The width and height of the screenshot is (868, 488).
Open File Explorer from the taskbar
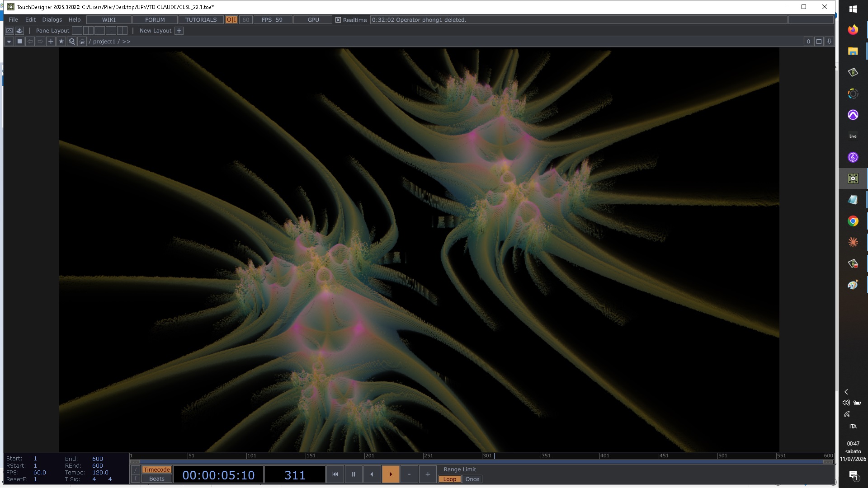coord(853,51)
